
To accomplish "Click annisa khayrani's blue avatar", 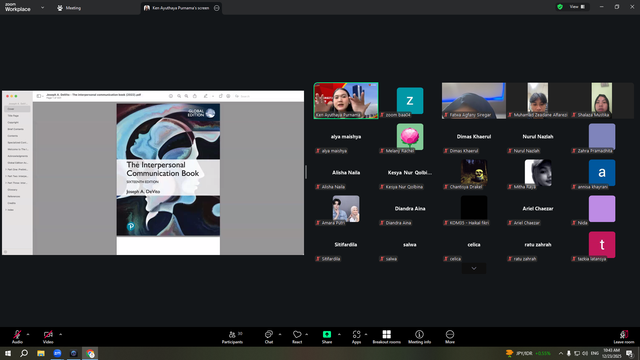I will pyautogui.click(x=602, y=173).
